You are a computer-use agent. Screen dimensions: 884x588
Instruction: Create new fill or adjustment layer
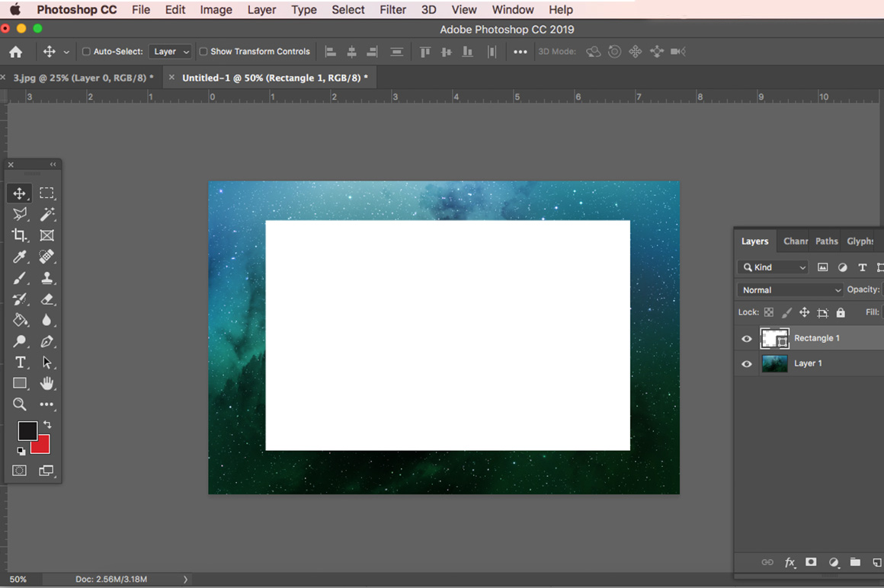tap(833, 562)
